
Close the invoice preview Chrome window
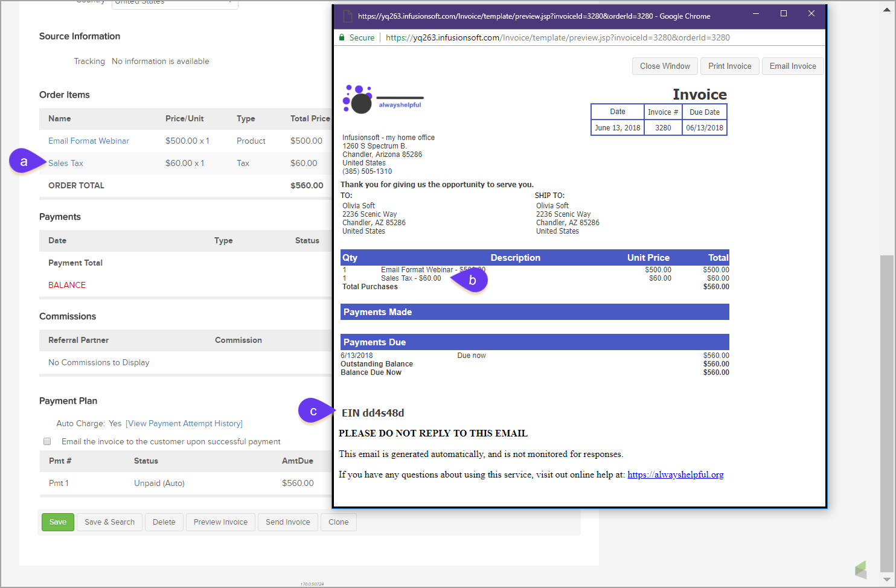point(811,14)
